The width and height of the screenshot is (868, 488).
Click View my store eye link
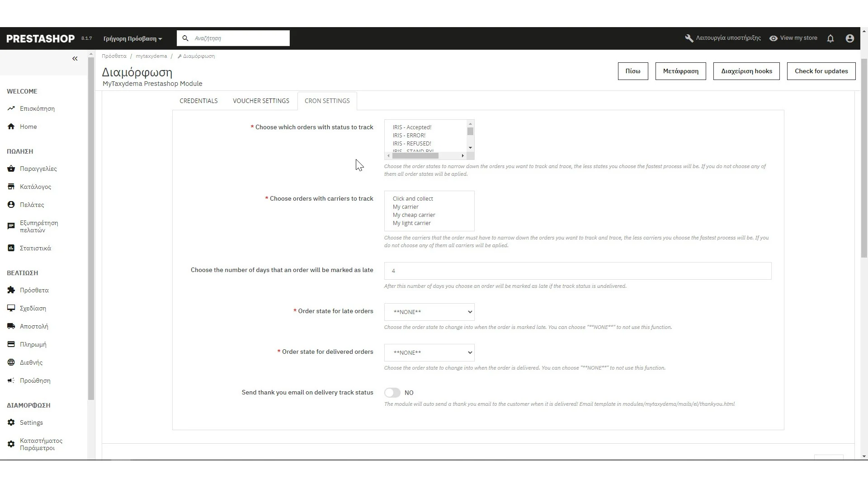pyautogui.click(x=793, y=38)
